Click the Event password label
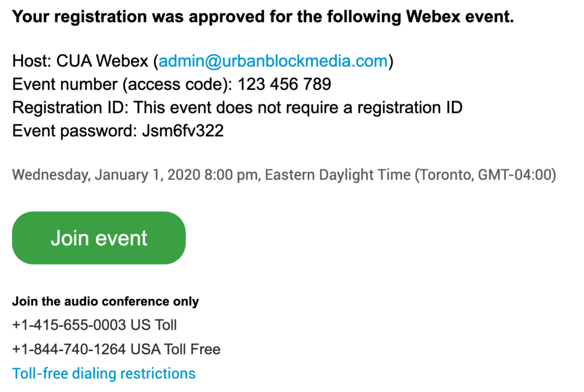Viewport: 584px width, 392px height. click(x=75, y=131)
